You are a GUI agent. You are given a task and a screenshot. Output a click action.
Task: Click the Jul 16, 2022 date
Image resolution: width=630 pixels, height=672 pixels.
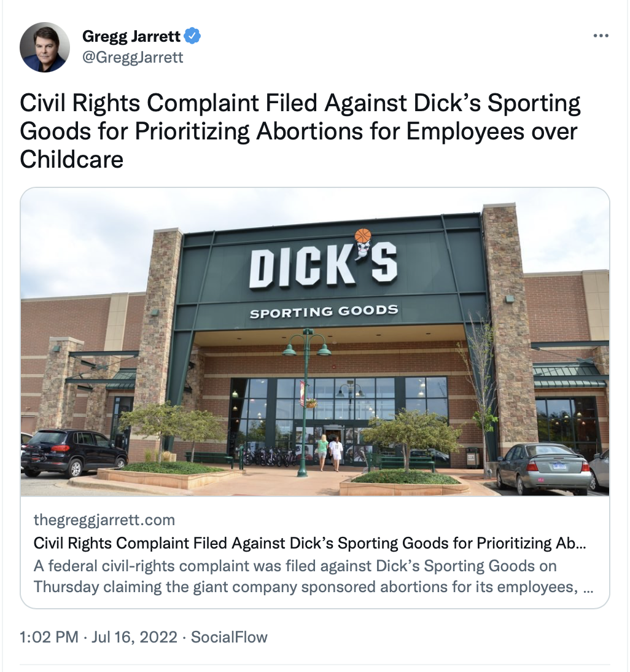134,637
